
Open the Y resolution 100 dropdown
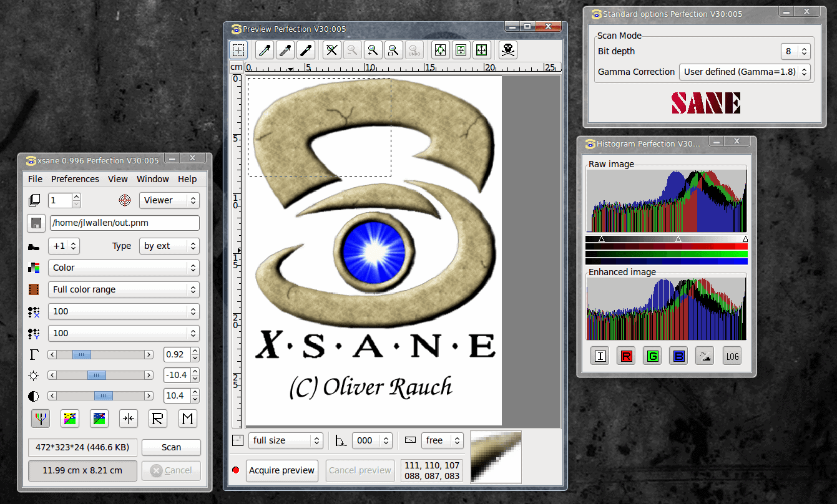(124, 333)
